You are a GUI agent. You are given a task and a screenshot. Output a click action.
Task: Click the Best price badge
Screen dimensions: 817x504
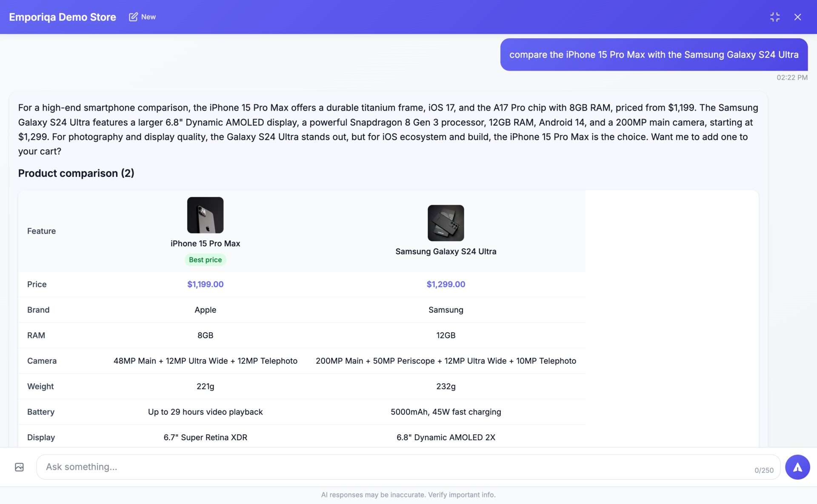coord(205,260)
